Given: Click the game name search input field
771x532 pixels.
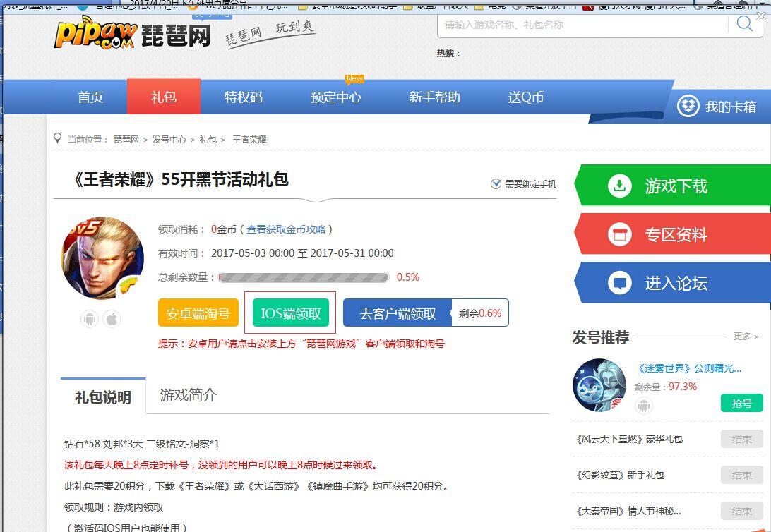Looking at the screenshot, I should (579, 26).
